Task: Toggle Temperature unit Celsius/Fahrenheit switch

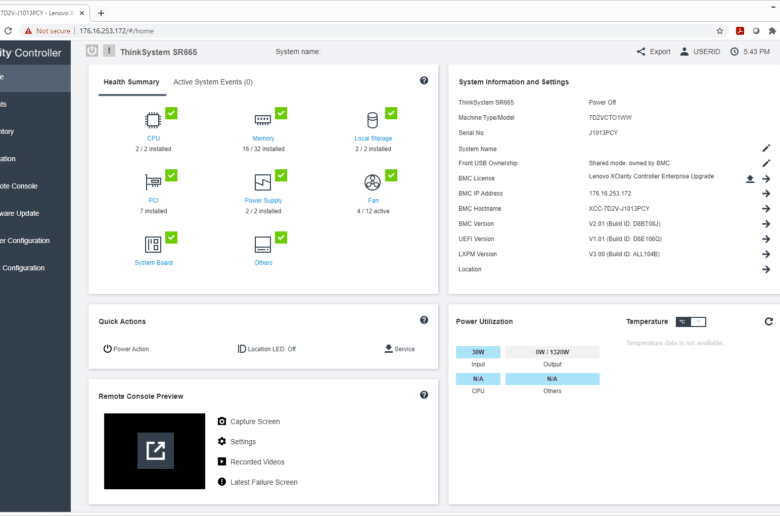Action: tap(690, 322)
